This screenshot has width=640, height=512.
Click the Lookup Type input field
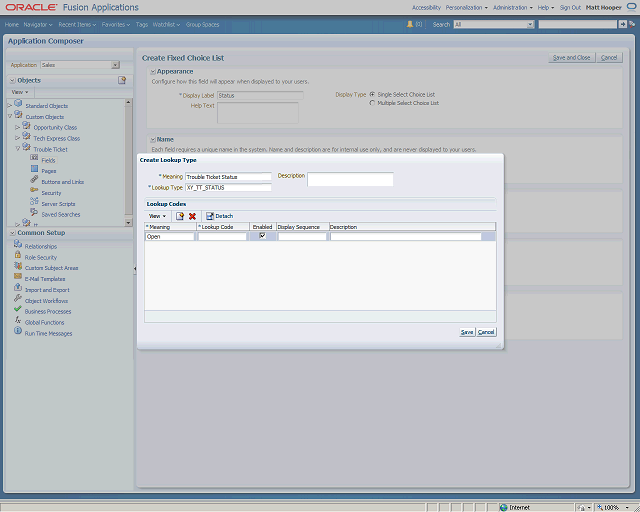228,187
